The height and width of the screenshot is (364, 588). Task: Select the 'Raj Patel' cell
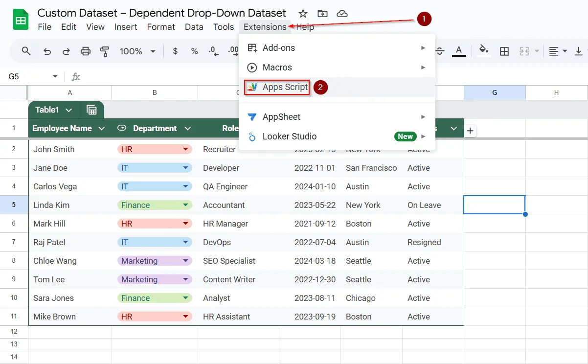pyautogui.click(x=70, y=242)
